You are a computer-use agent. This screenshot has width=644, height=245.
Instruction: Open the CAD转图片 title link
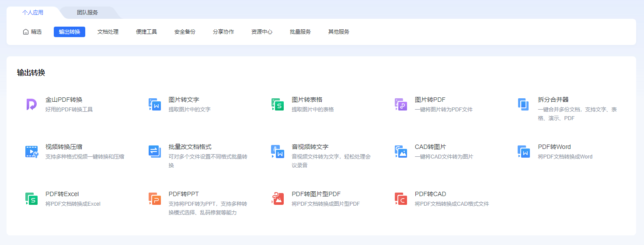[x=431, y=147]
